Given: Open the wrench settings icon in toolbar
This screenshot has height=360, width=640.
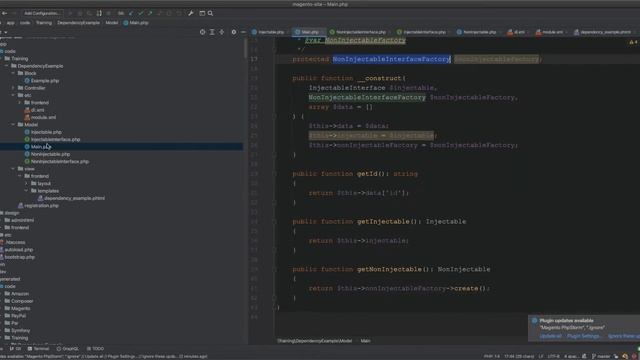Looking at the screenshot, I should [x=191, y=13].
